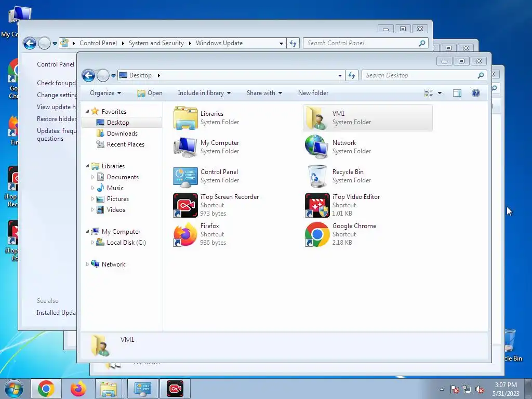
Task: Open the Share with dropdown
Action: point(264,93)
